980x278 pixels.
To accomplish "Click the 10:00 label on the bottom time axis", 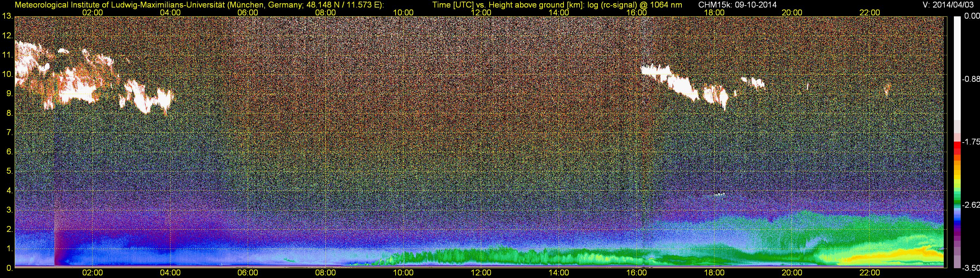I will pyautogui.click(x=403, y=273).
